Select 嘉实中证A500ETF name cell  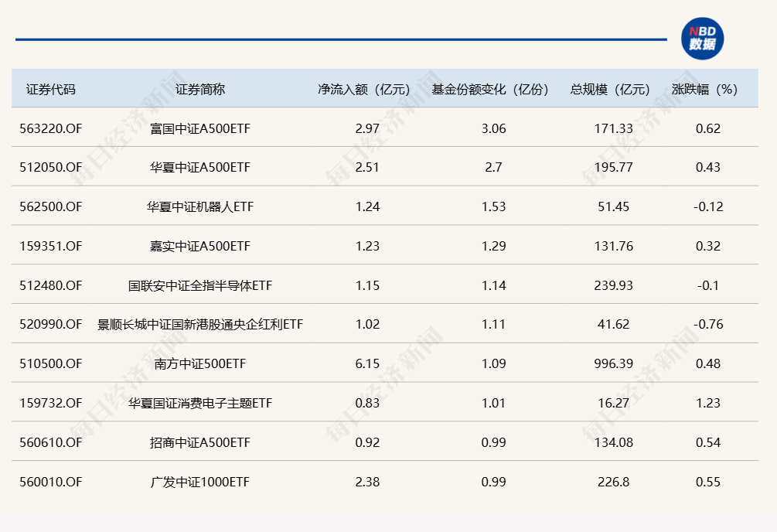coord(200,246)
